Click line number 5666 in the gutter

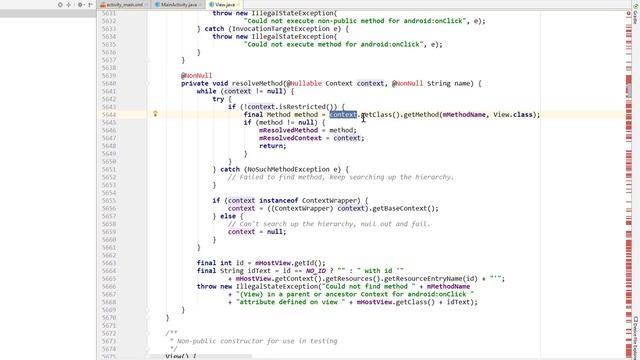pos(109,287)
